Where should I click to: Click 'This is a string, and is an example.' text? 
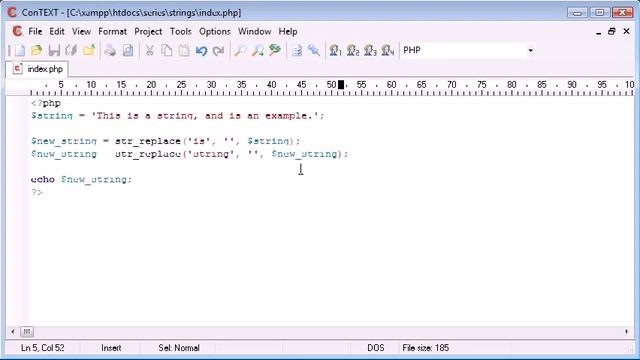(205, 116)
